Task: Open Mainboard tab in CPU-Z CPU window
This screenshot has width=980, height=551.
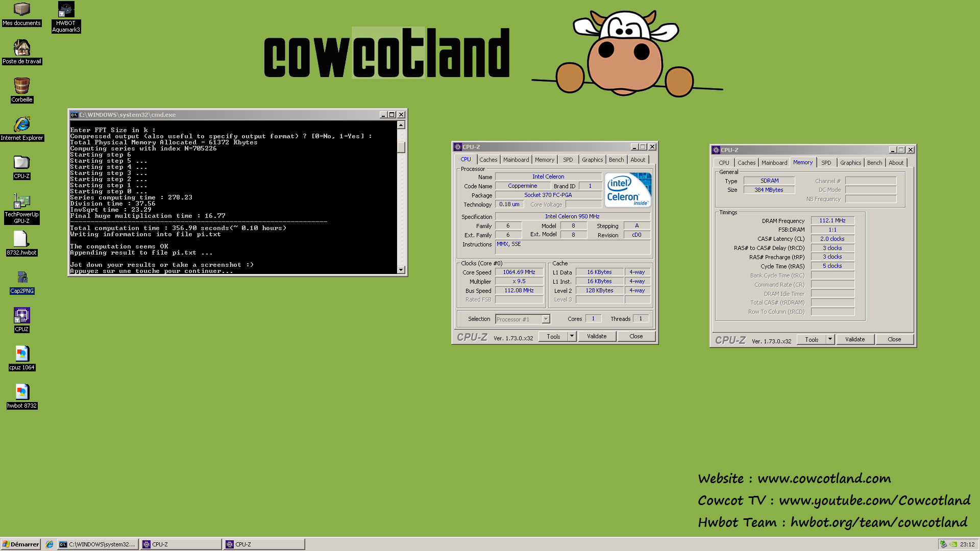Action: pos(516,160)
